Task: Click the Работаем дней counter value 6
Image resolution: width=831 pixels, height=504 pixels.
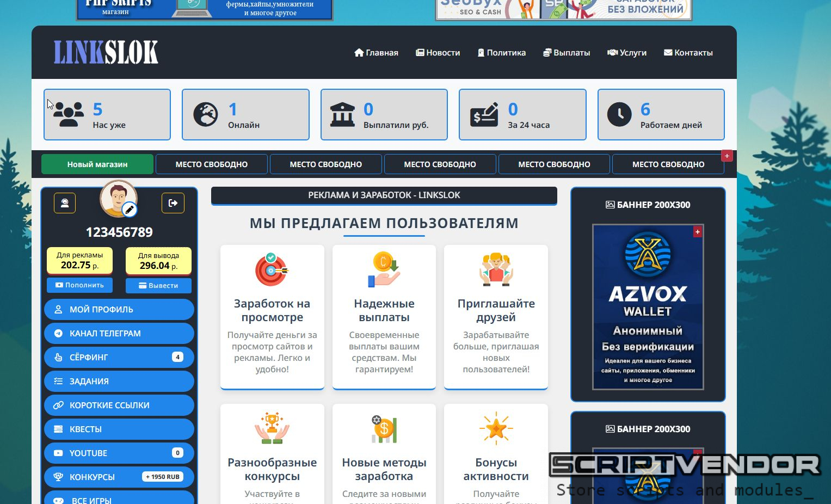Action: click(645, 109)
